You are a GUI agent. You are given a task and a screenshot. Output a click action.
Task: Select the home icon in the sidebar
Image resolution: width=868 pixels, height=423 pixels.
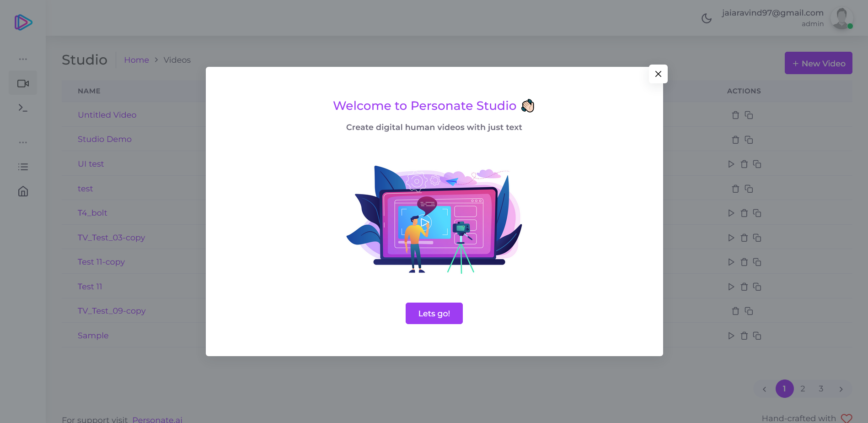[23, 191]
